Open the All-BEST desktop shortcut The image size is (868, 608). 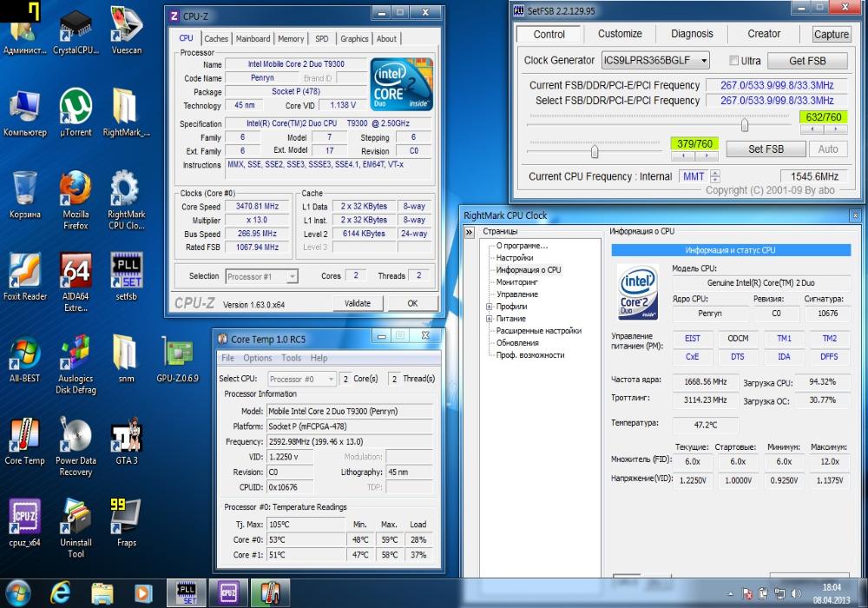(25, 358)
